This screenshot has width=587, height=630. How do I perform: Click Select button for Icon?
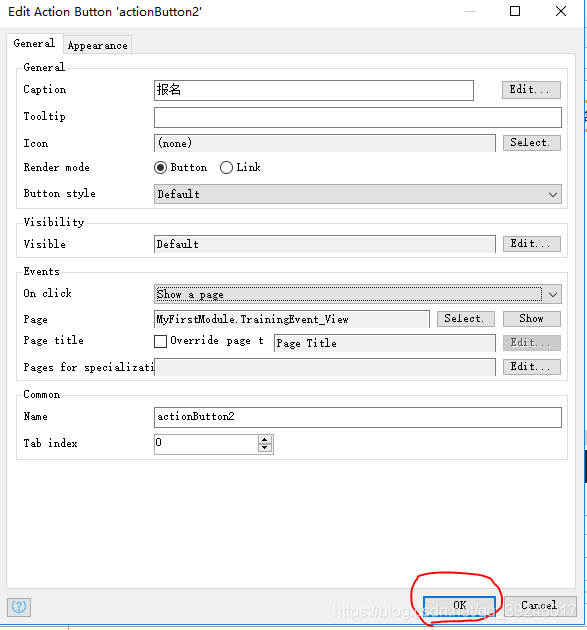click(x=531, y=143)
